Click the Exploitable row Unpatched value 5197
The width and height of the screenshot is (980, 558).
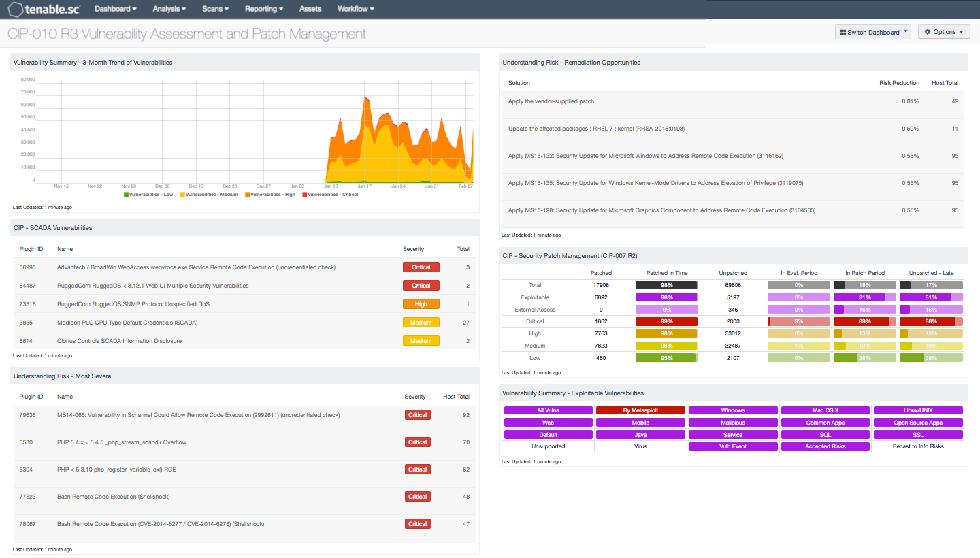(x=733, y=297)
